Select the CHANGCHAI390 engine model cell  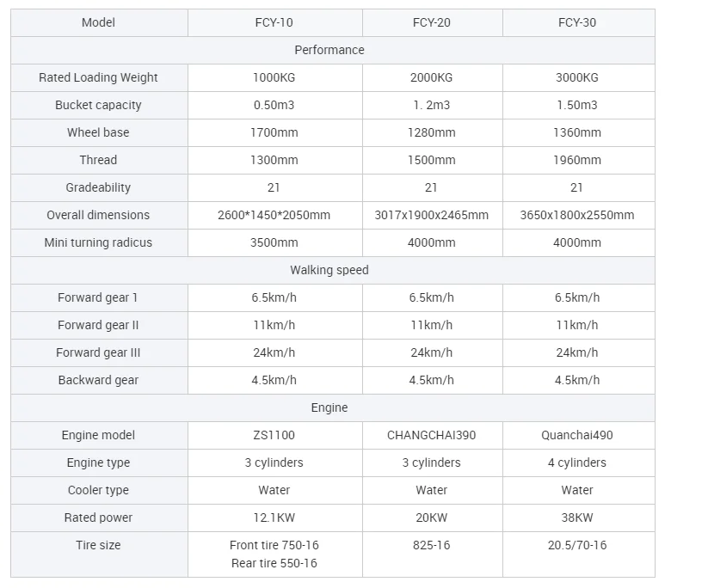[x=431, y=435]
